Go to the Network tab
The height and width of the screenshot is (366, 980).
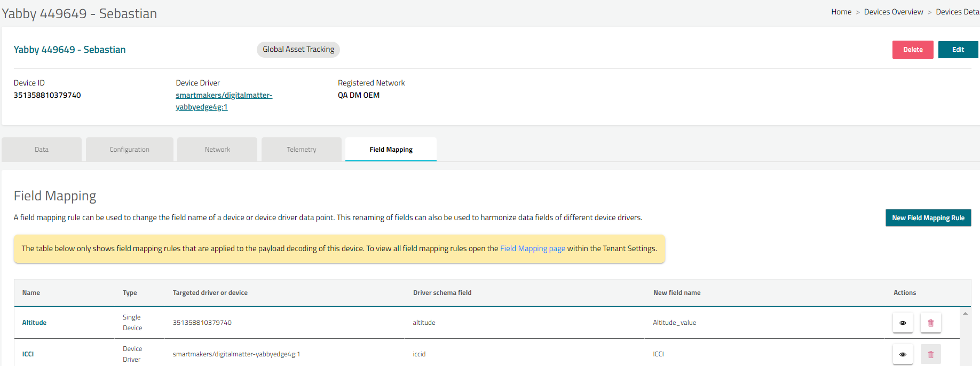217,150
